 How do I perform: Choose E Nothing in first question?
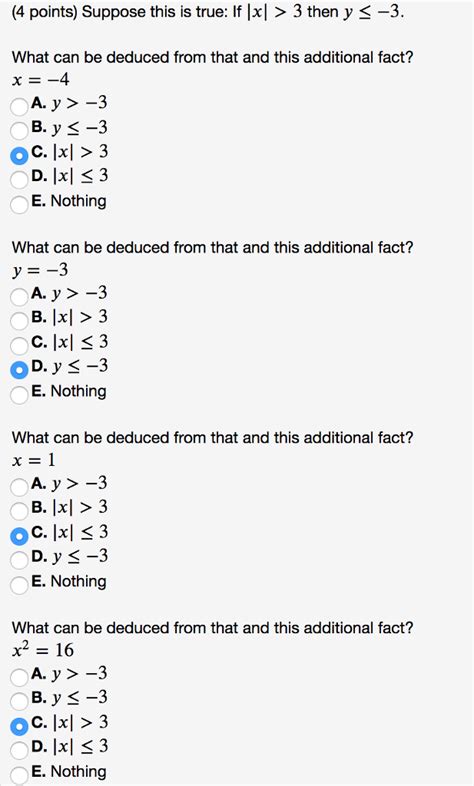coord(19,205)
